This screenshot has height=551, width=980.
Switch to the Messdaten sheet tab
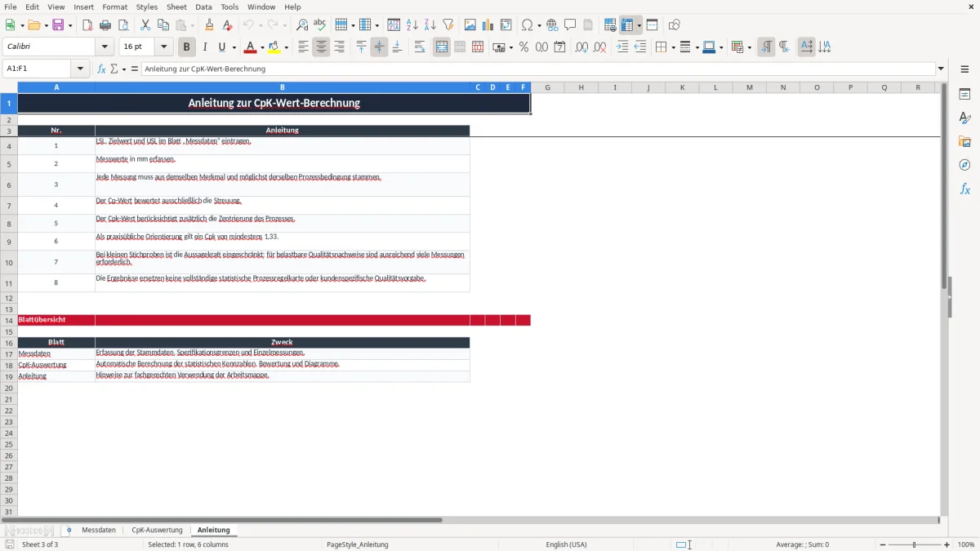99,530
